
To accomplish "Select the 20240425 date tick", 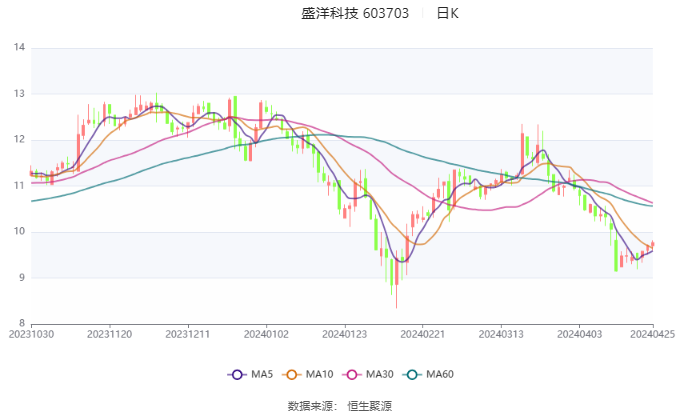I will [652, 334].
